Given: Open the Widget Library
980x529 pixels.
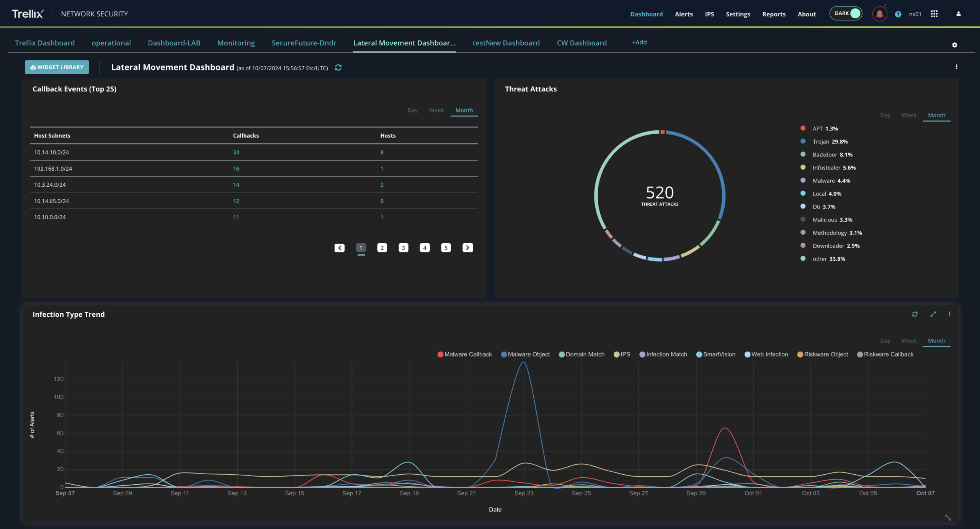Looking at the screenshot, I should click(x=57, y=67).
